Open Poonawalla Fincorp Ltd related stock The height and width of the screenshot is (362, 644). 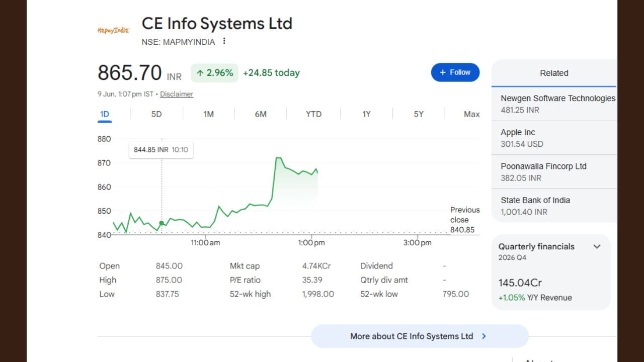click(x=554, y=171)
